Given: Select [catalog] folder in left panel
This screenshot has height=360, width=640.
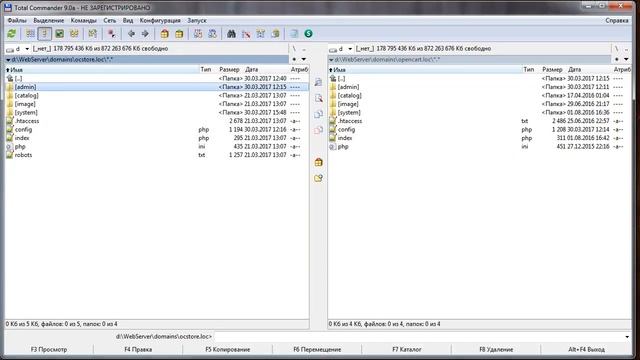Looking at the screenshot, I should point(157,96).
